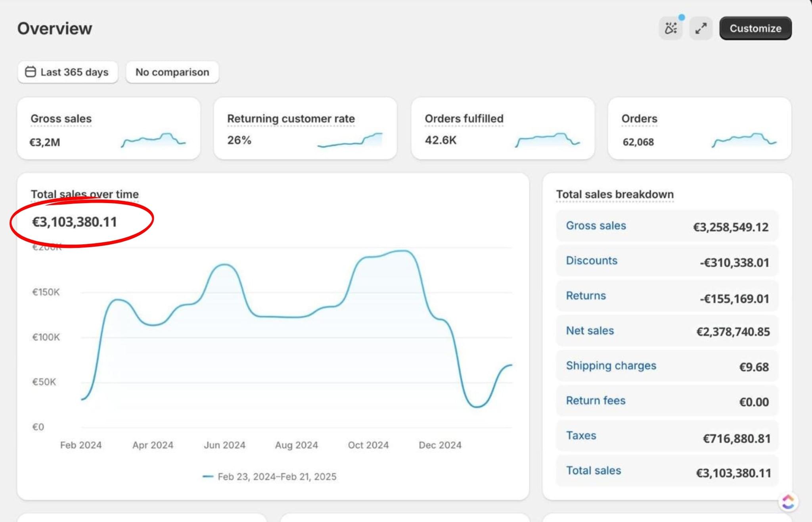This screenshot has height=522, width=812.
Task: Click the Total sales breakdown heading
Action: pos(615,194)
